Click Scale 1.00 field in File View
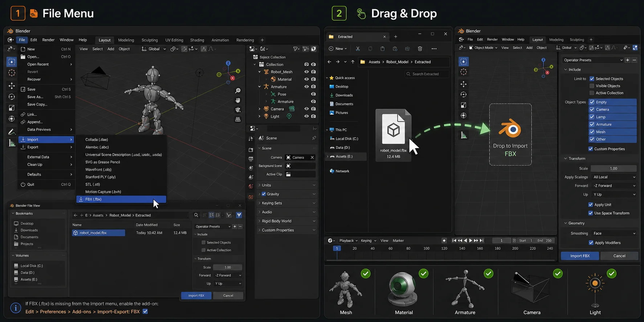644x322 pixels. [228, 268]
